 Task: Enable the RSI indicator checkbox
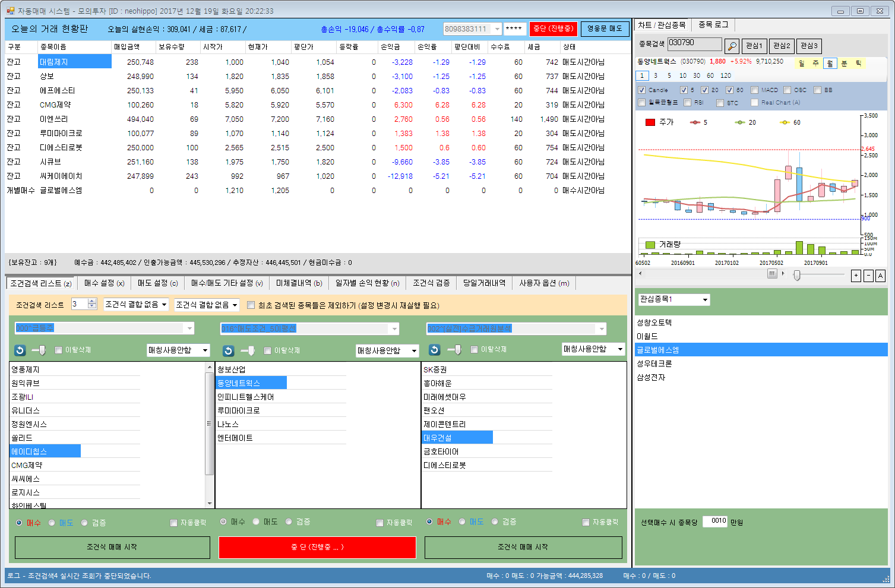688,103
